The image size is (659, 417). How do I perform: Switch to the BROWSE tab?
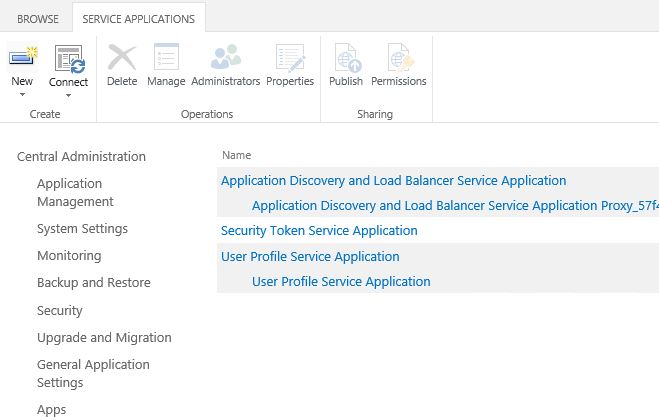[x=37, y=19]
